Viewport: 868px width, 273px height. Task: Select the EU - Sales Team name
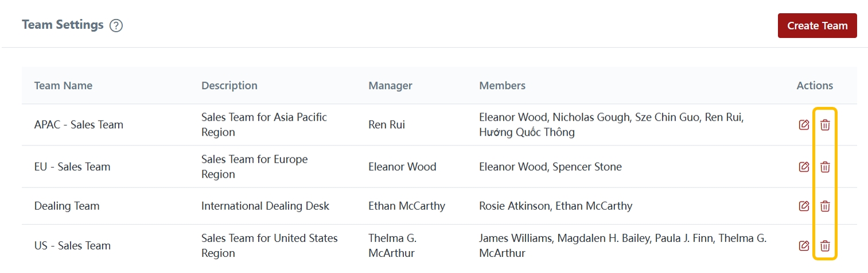[72, 167]
